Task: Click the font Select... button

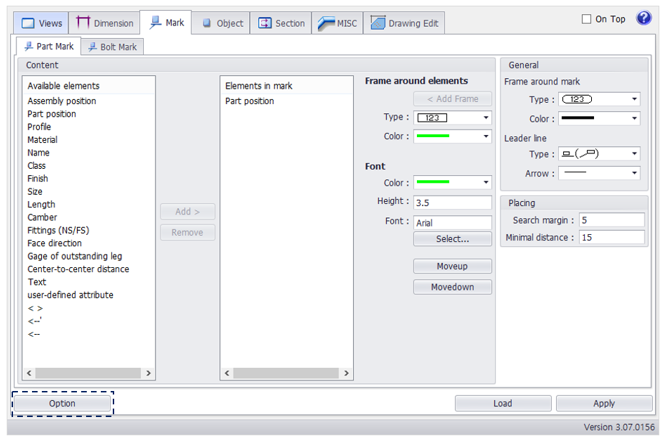Action: pos(452,239)
